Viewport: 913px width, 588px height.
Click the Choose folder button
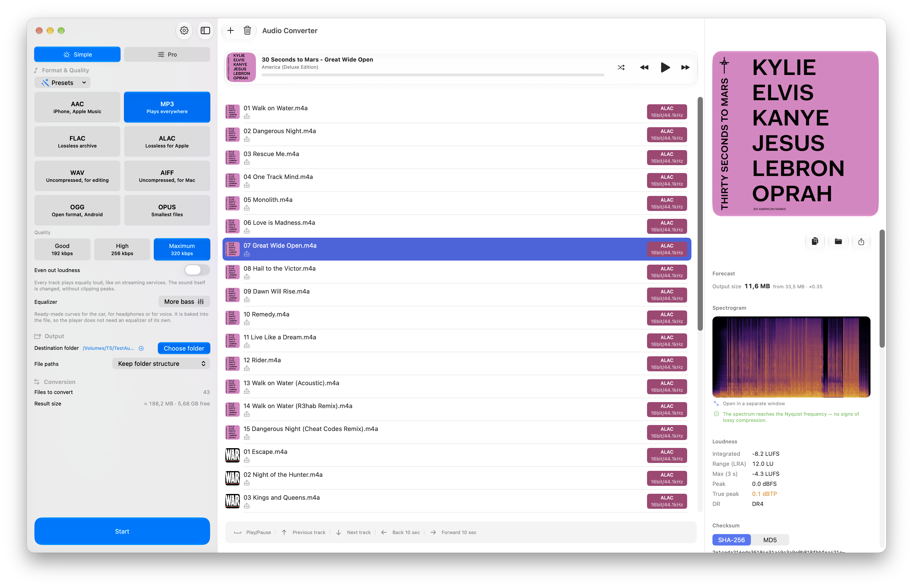184,348
